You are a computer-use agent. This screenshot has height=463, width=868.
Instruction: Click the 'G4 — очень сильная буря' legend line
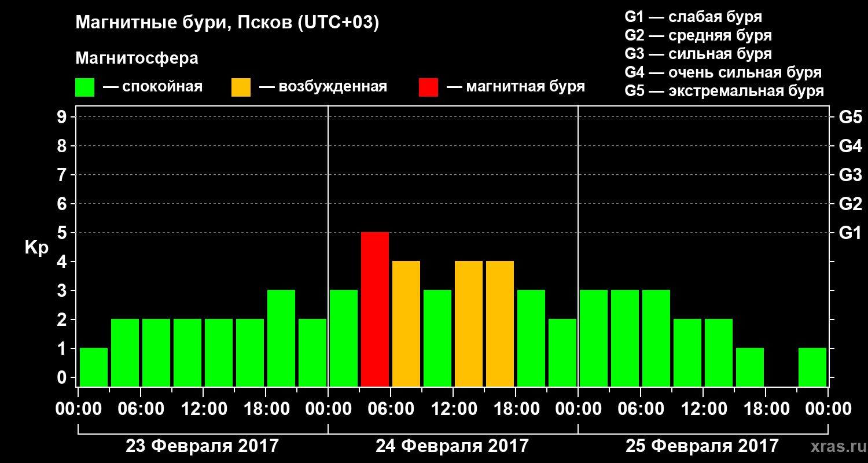coord(723,72)
